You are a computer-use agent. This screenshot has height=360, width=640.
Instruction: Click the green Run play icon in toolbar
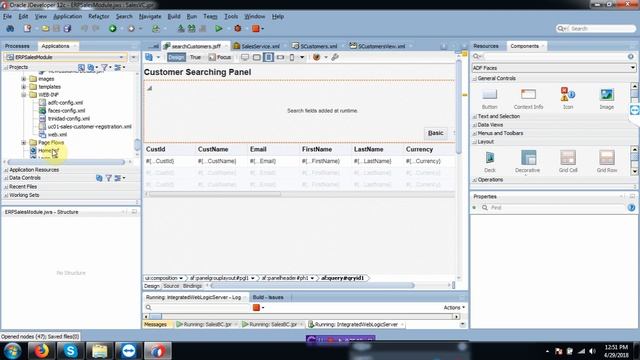click(219, 29)
